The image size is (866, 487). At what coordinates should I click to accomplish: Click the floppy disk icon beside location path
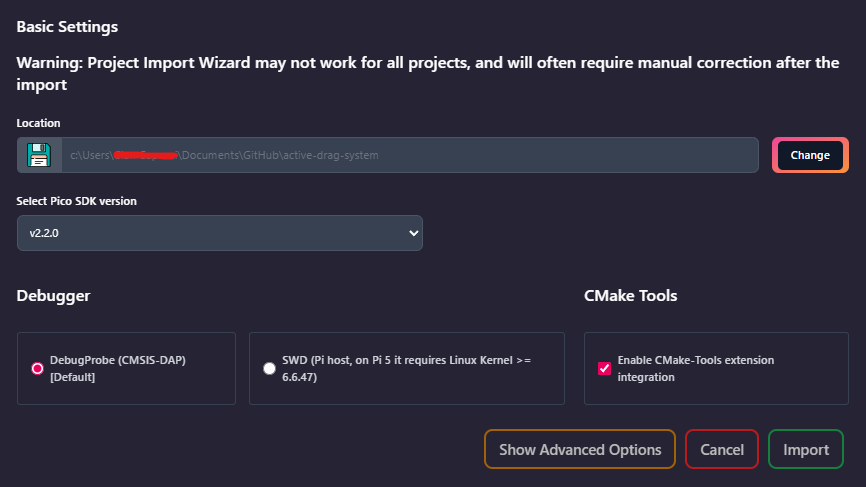coord(39,155)
